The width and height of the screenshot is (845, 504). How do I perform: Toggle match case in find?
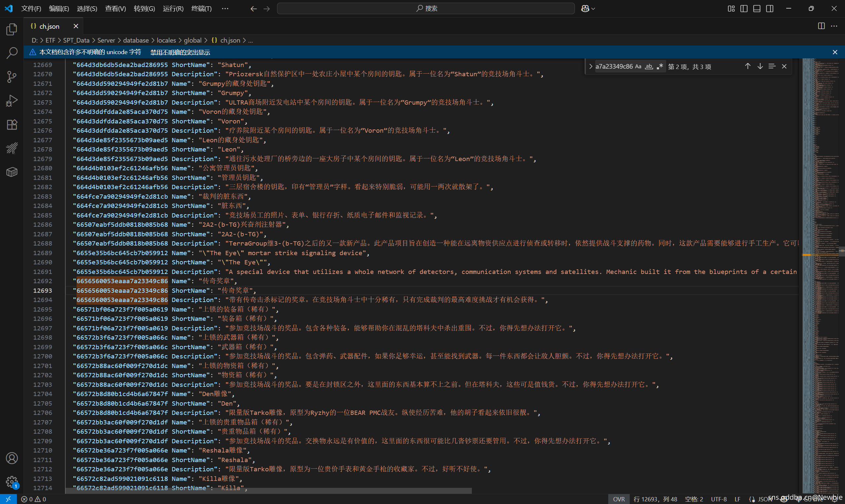click(638, 66)
